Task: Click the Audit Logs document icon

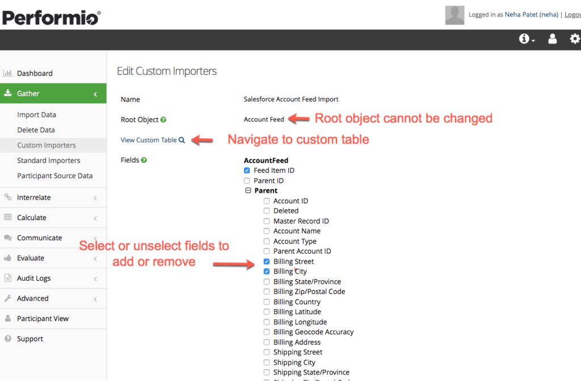Action: point(8,277)
